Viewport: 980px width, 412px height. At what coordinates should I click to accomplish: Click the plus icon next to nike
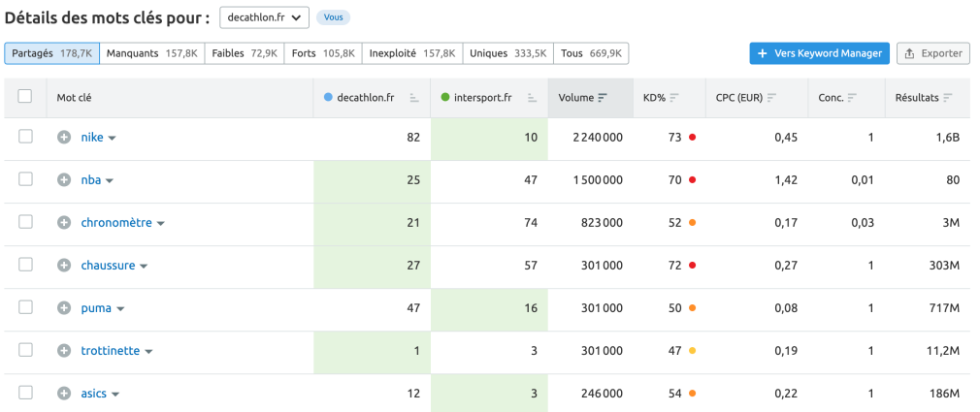pos(64,138)
